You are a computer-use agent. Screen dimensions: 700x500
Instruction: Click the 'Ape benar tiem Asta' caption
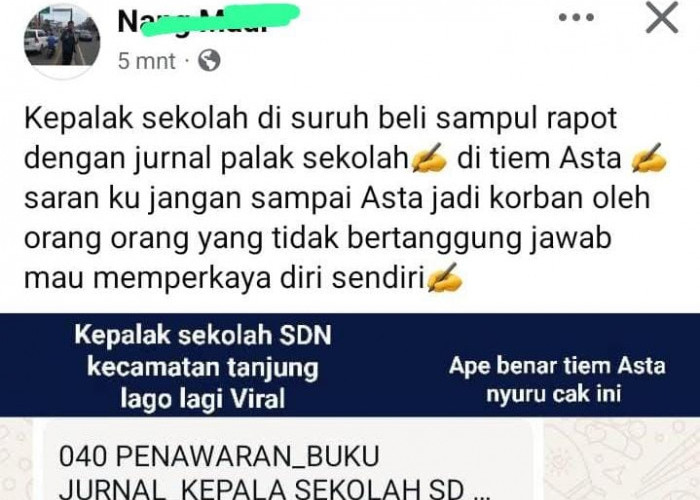[557, 366]
